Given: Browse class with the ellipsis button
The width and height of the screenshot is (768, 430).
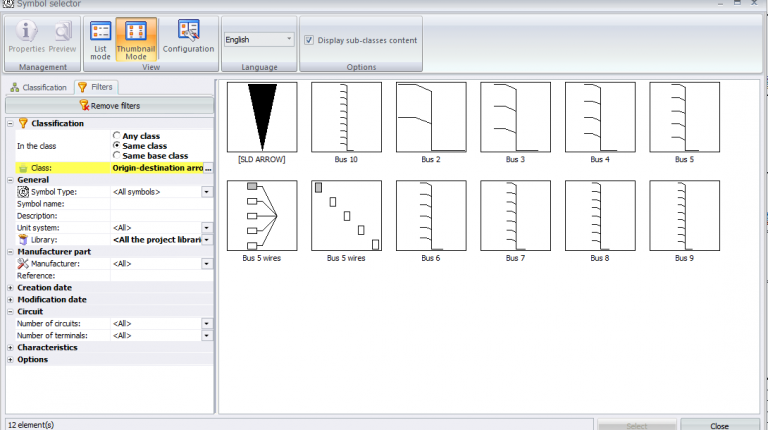Looking at the screenshot, I should pos(208,168).
